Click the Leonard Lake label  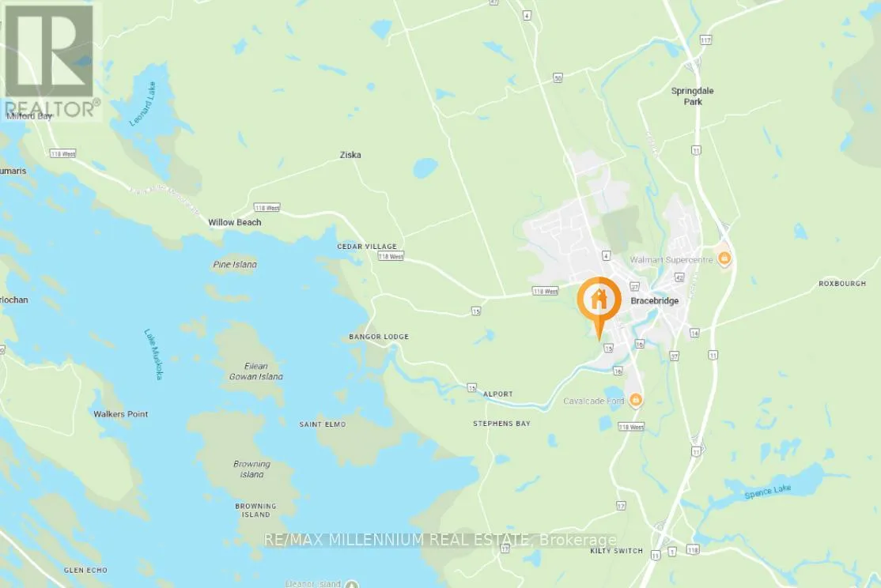tap(142, 104)
